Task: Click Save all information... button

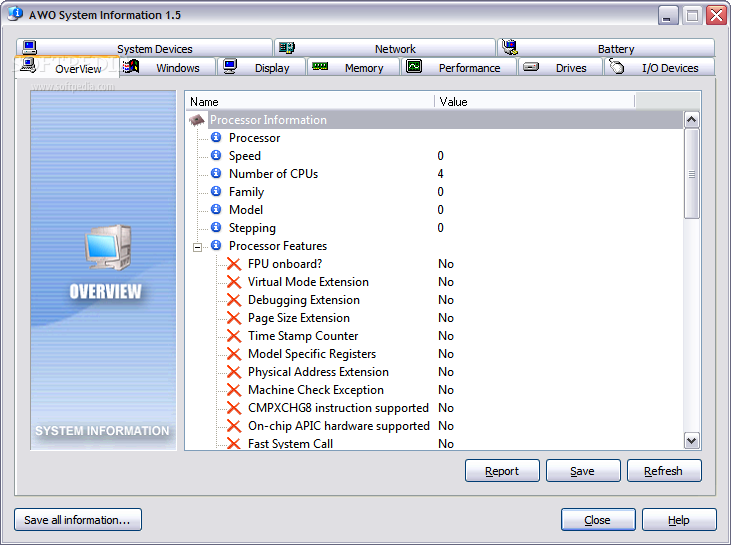Action: tap(78, 519)
